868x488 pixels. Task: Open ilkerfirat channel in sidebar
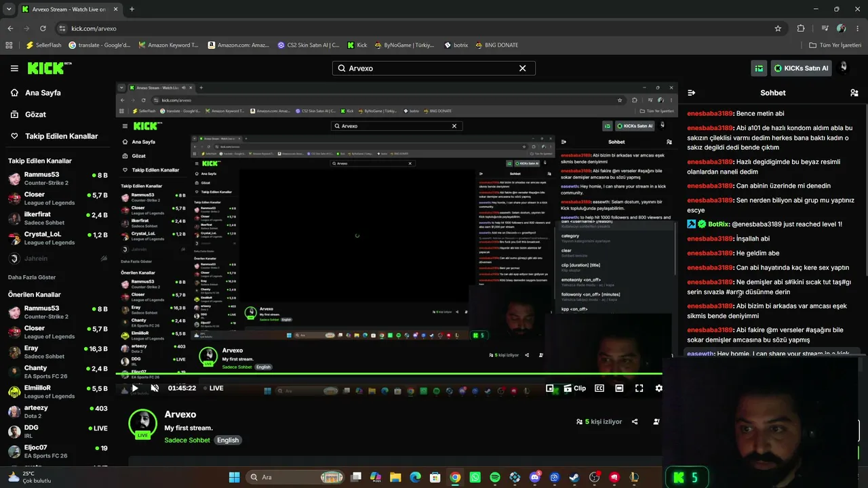[x=58, y=218]
